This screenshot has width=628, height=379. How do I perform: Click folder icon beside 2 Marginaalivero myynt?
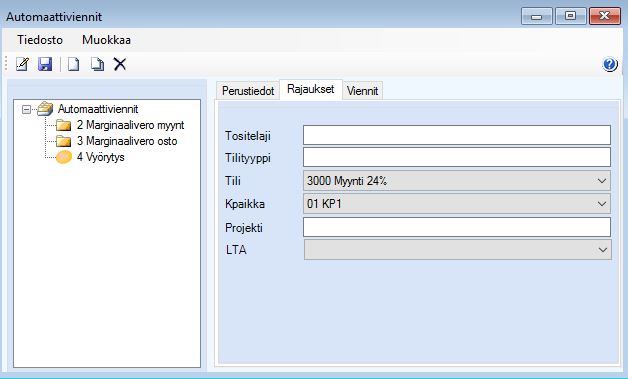coord(63,125)
